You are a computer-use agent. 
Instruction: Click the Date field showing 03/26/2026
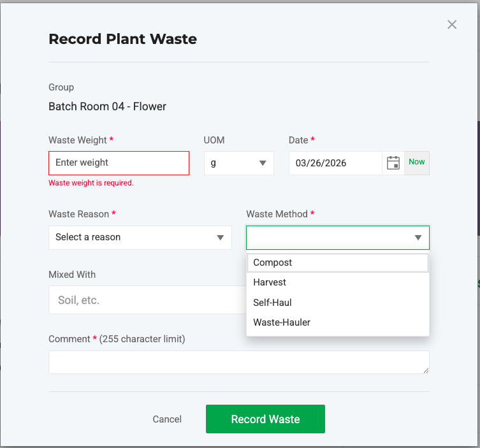[335, 163]
